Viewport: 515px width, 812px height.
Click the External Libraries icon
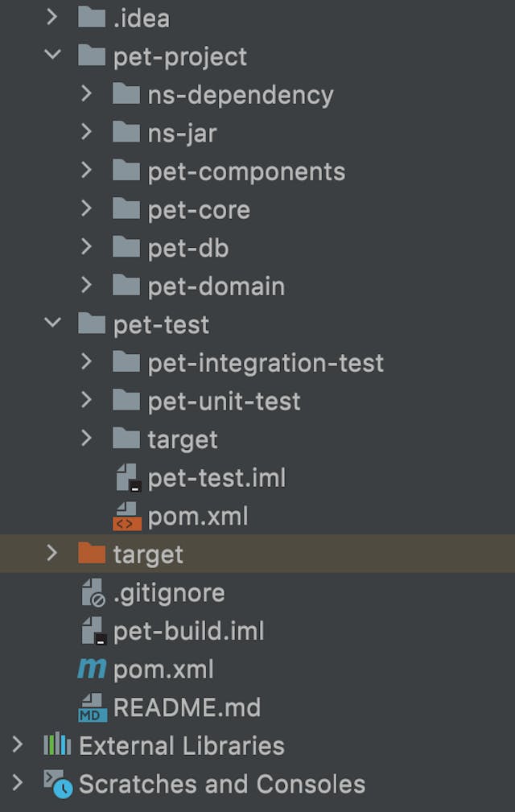(x=58, y=745)
